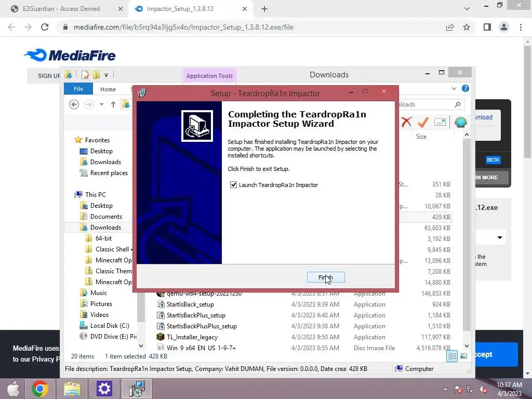The height and width of the screenshot is (399, 532).
Task: Click the Chrome address bar URL
Action: point(183,27)
